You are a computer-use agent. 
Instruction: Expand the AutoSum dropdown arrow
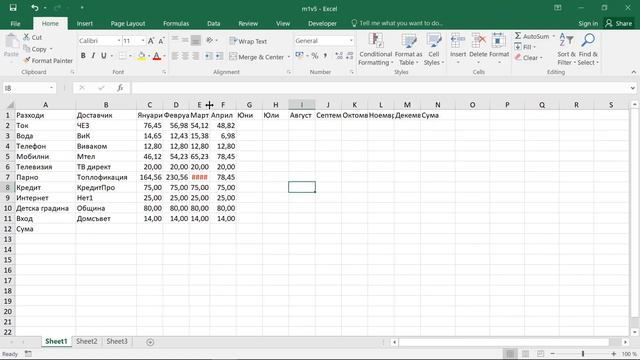click(x=554, y=36)
